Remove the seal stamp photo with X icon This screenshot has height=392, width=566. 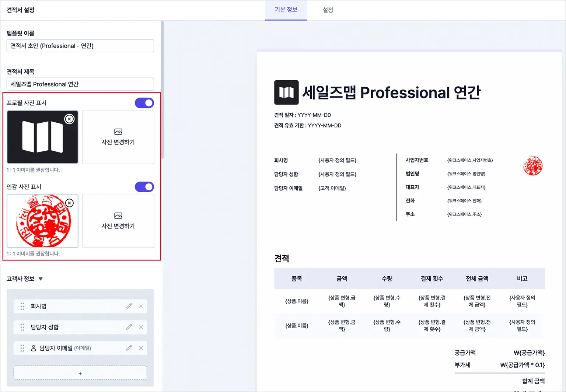(69, 203)
